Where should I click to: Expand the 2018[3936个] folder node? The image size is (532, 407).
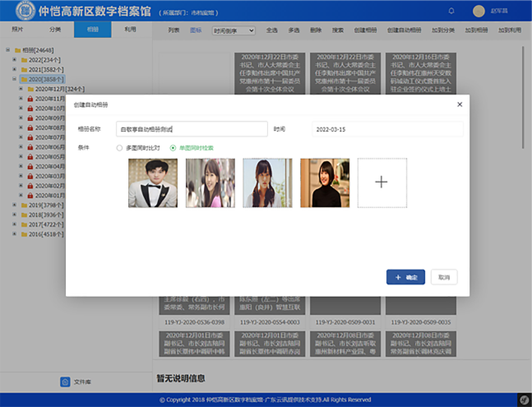14,215
